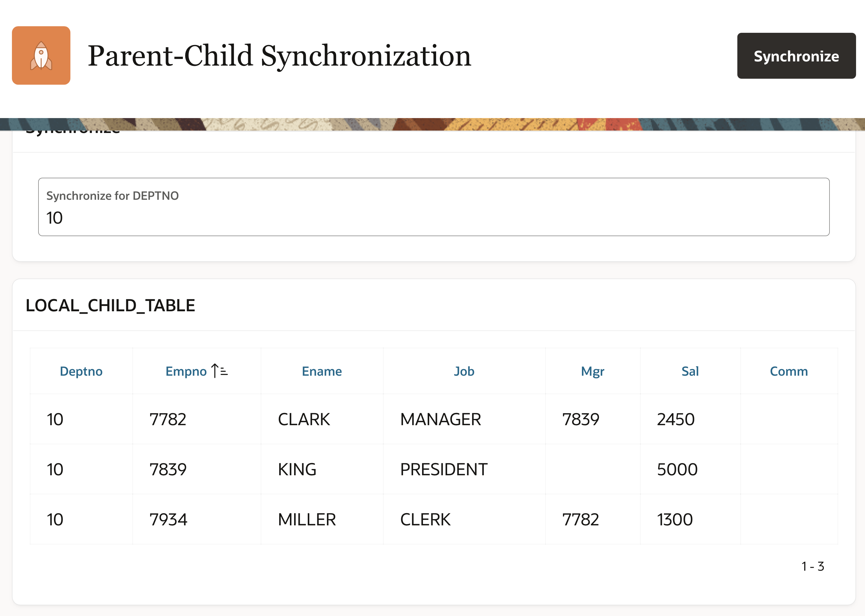
Task: Select the KING employee name cell
Action: point(297,469)
